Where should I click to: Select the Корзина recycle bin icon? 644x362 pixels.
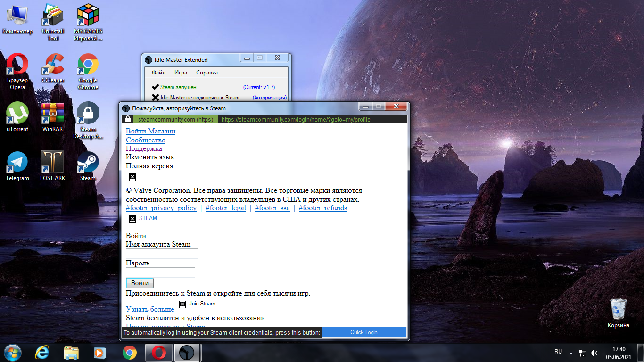pos(619,313)
